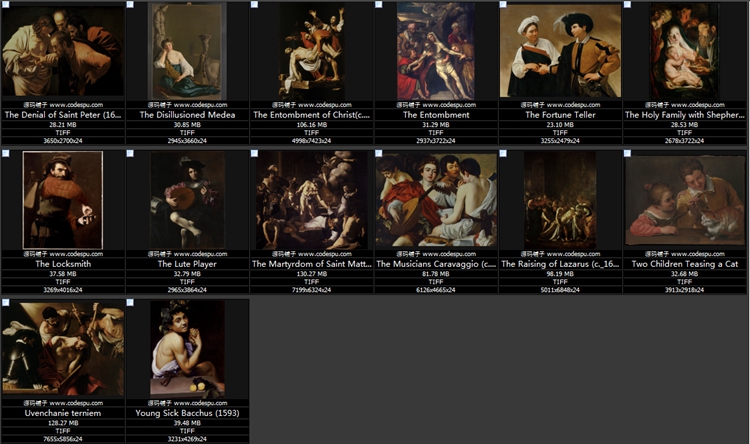Tick the checkbox for The Entombment thumbnail
The image size is (750, 444).
pos(379,4)
